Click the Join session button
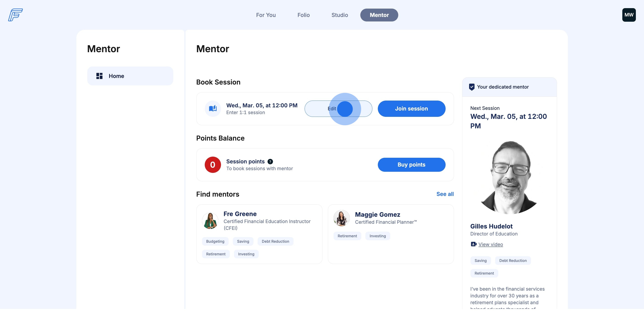Viewport: 644px width, 313px height. [411, 109]
